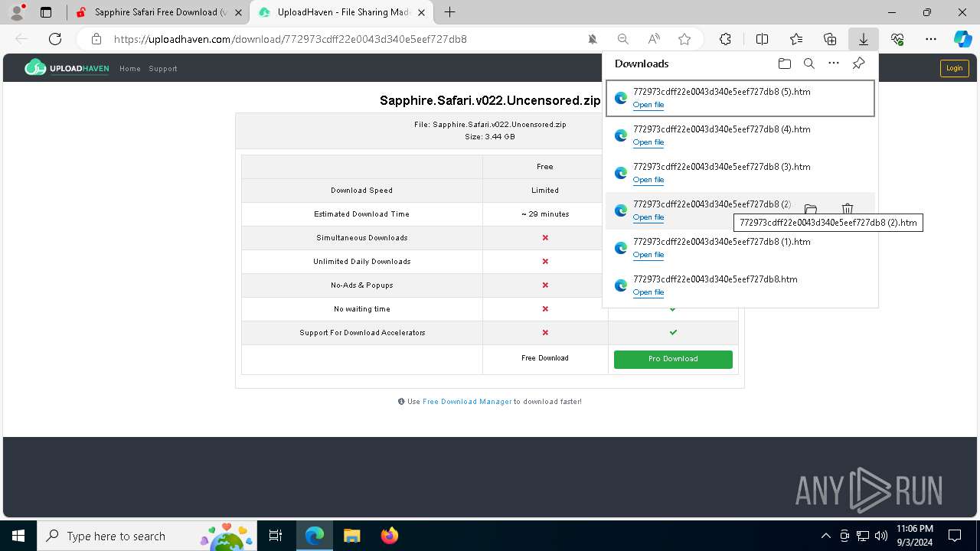View site information lock icon
The image size is (980, 551).
[x=96, y=39]
